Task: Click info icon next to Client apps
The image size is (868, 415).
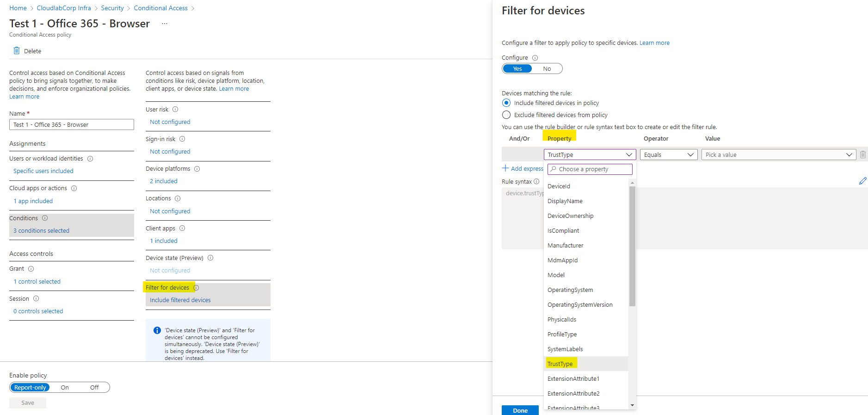Action: 182,228
